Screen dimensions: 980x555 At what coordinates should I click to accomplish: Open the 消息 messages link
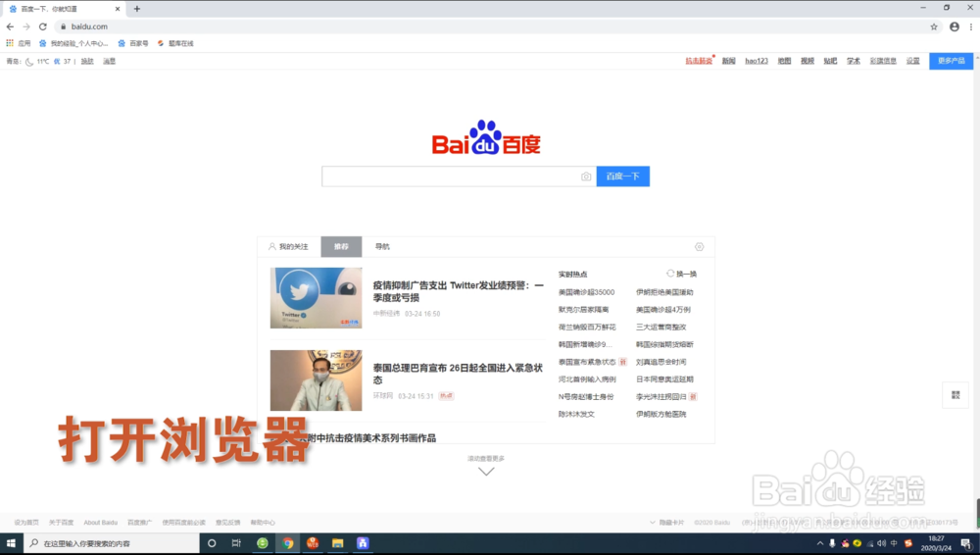pos(110,62)
